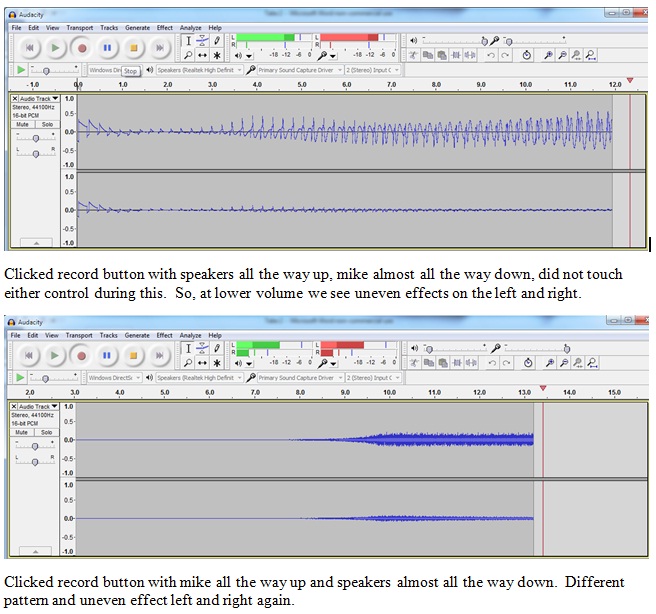Toggle Sync-Lock clock icon in upper window
This screenshot has height=614, width=656.
tap(527, 55)
